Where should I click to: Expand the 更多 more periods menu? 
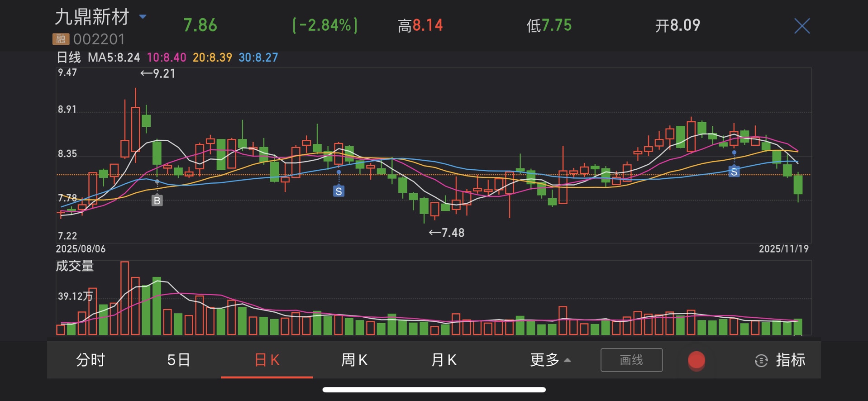tap(550, 360)
